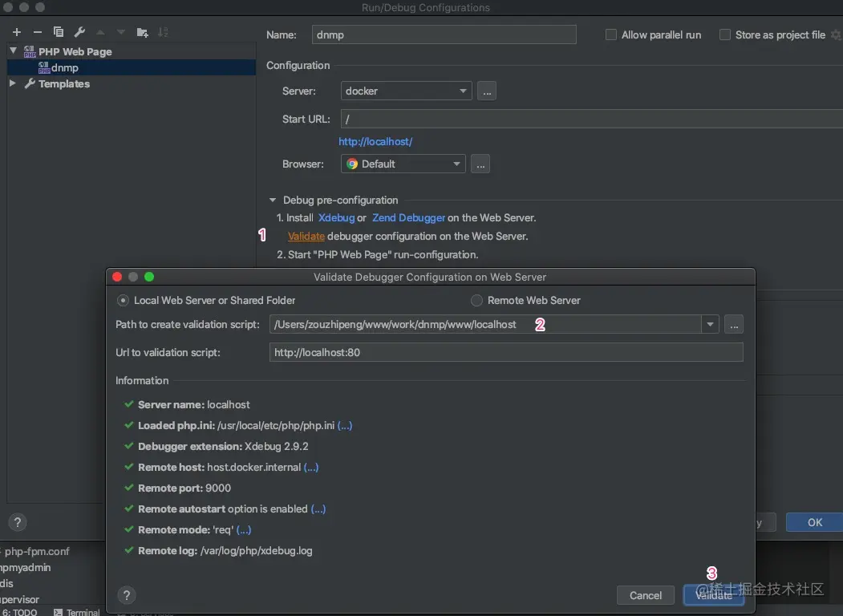Click OK in Run/Debug Configurations
This screenshot has height=616, width=843.
pyautogui.click(x=814, y=522)
